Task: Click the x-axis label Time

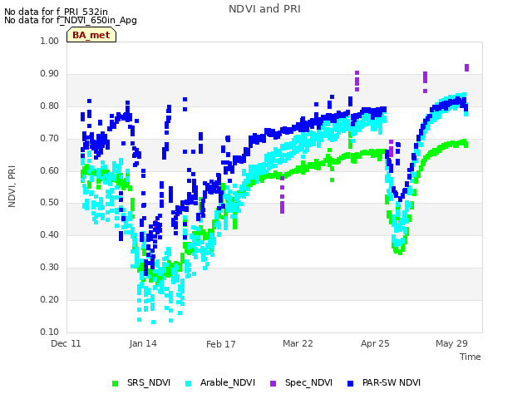Action: pos(470,357)
